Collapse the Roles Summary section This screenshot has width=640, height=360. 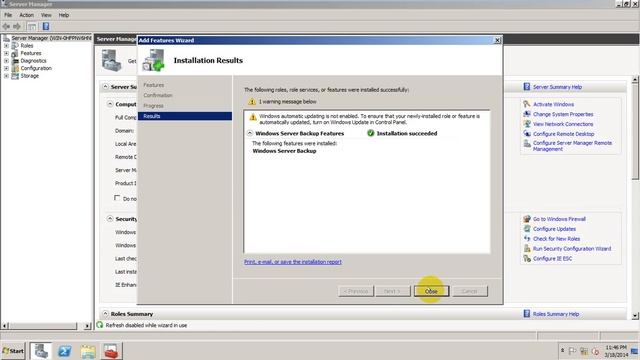[x=105, y=313]
